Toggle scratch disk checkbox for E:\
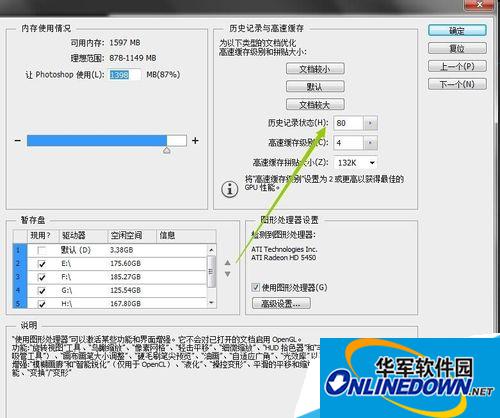 [x=42, y=264]
